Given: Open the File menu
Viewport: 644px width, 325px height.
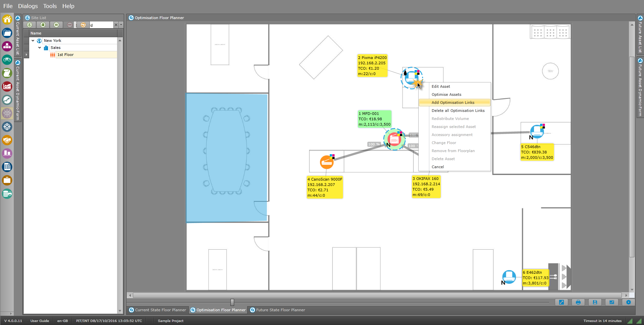Looking at the screenshot, I should click(x=8, y=6).
